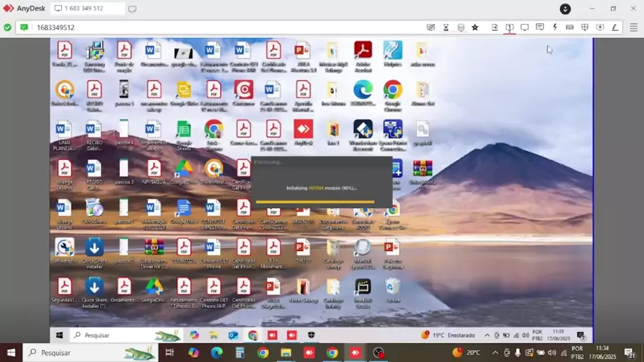Open Adobe Acrobat shortcut on remote desktop
The width and height of the screenshot is (644, 362).
click(x=363, y=53)
